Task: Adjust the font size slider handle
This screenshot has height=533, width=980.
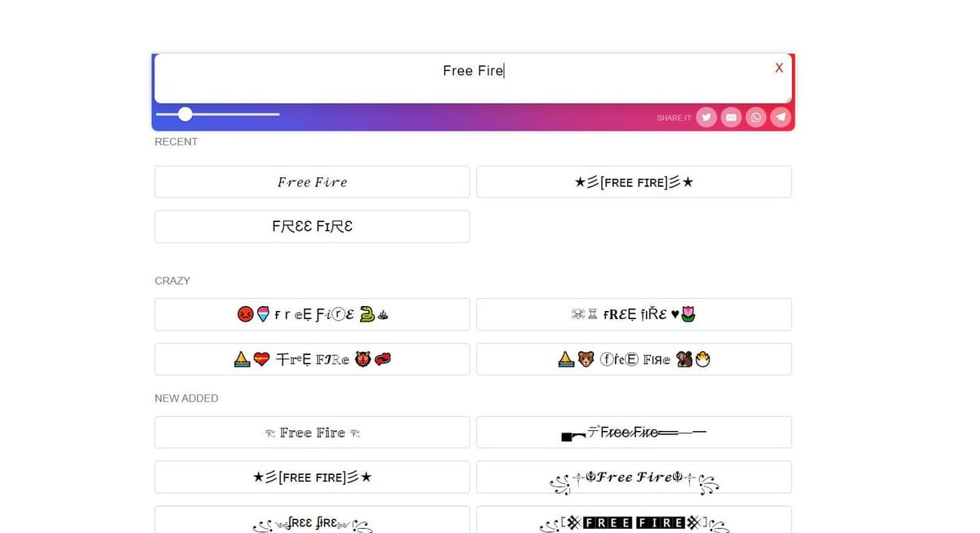Action: (185, 114)
